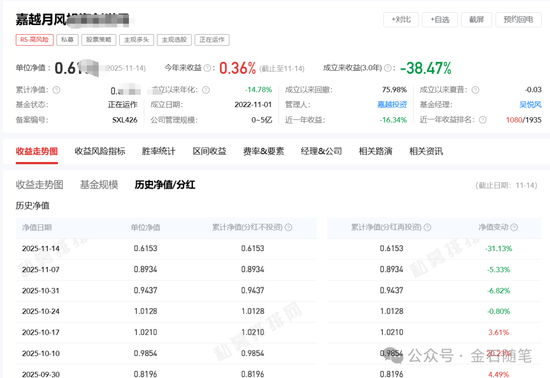
Task: Click the 2025-11-14 date row
Action: [x=41, y=249]
